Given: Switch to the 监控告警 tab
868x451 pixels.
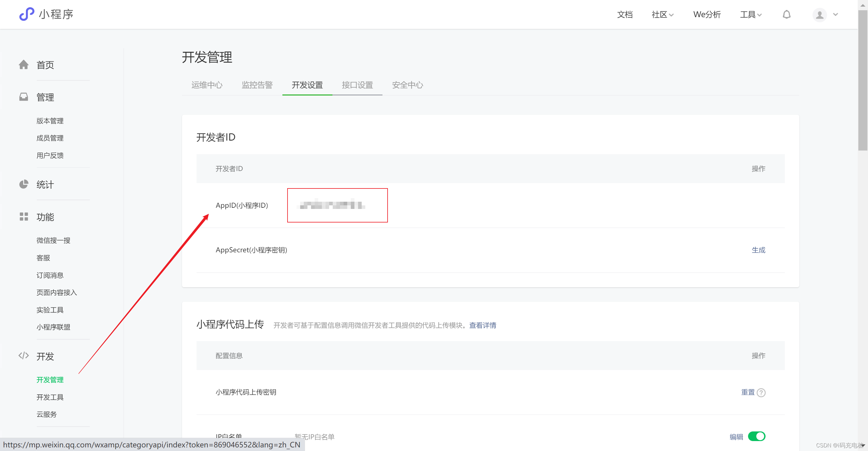Looking at the screenshot, I should point(257,85).
